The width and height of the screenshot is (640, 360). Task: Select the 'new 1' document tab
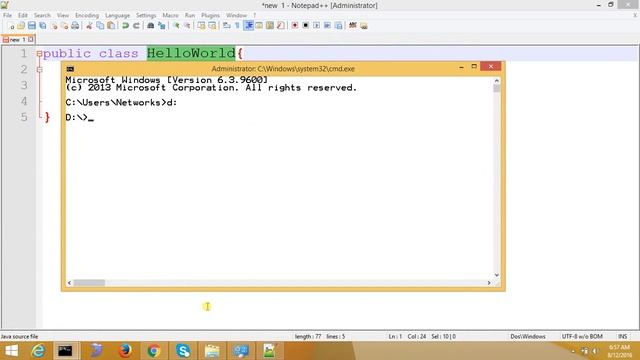(x=18, y=40)
